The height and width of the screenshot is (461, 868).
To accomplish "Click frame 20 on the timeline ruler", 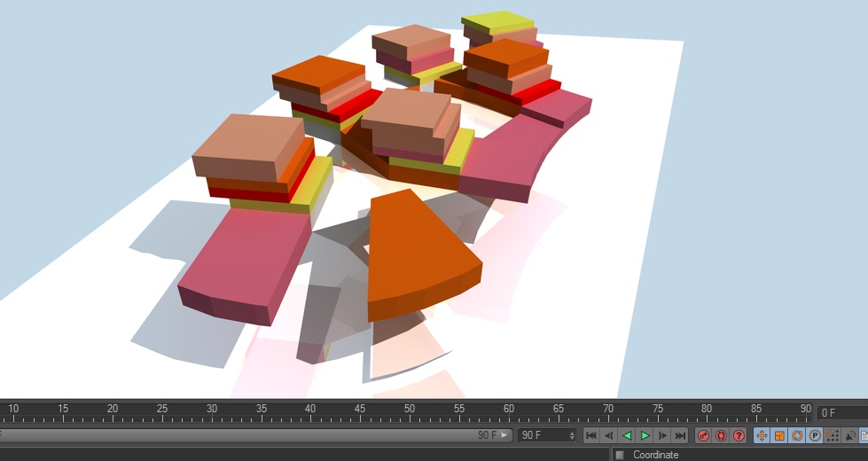I will pos(113,410).
